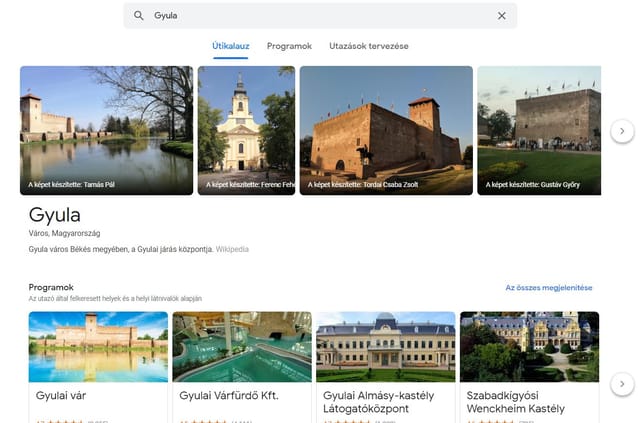
Task: Open the castle photo by Gustáv Győry
Action: [x=539, y=130]
